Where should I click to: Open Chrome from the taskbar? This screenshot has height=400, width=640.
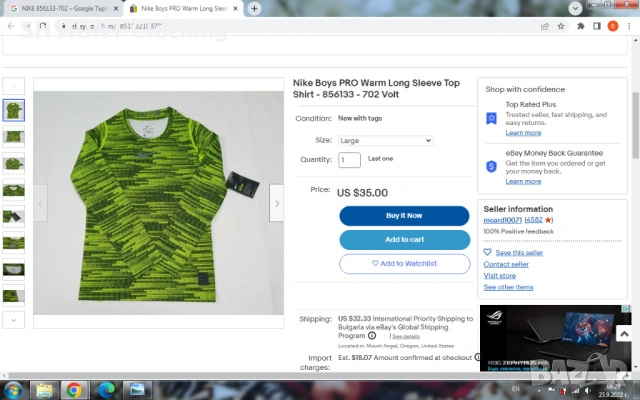click(74, 390)
